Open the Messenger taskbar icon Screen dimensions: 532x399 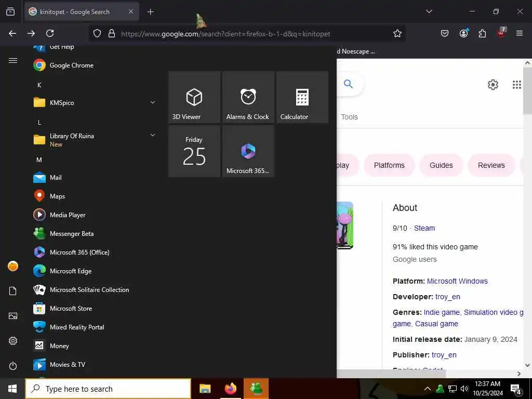[x=256, y=389]
